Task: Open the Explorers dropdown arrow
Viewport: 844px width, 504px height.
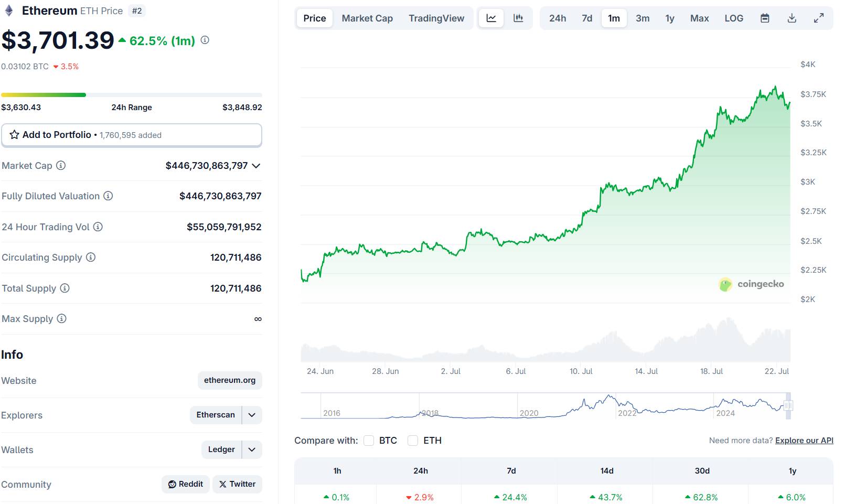Action: tap(252, 415)
